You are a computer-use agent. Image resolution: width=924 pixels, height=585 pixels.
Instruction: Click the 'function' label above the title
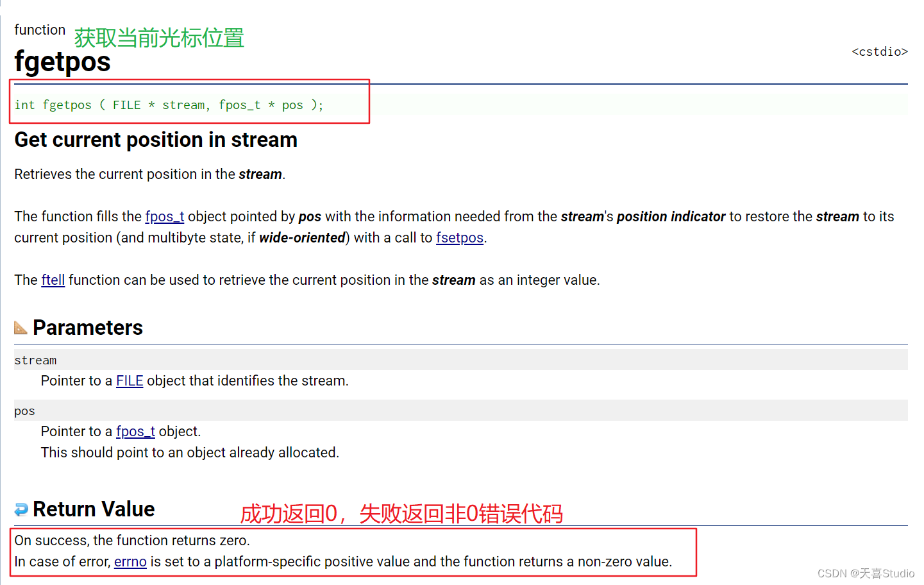40,30
